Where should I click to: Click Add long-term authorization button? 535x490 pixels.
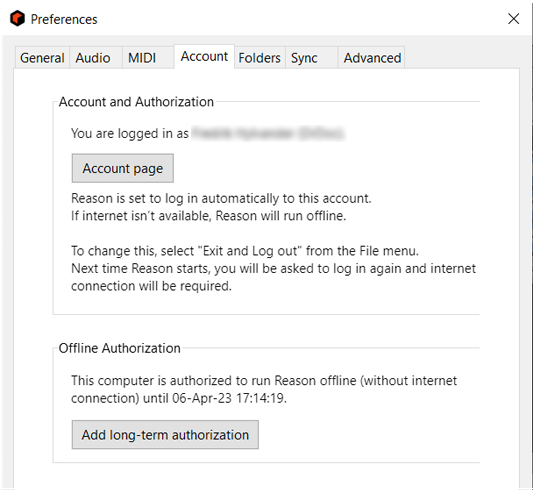165,435
